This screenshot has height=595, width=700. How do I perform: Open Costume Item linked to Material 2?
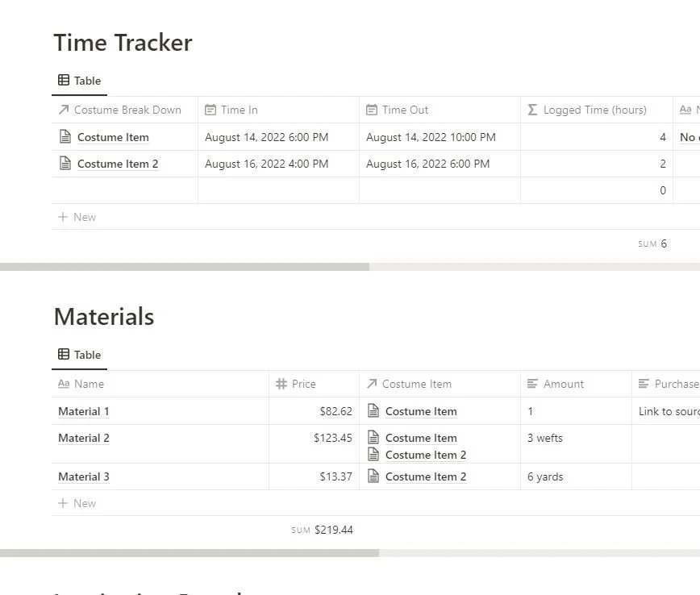pyautogui.click(x=421, y=439)
